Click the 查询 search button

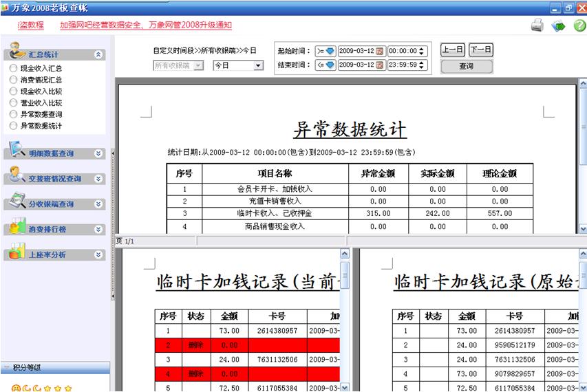(x=467, y=67)
